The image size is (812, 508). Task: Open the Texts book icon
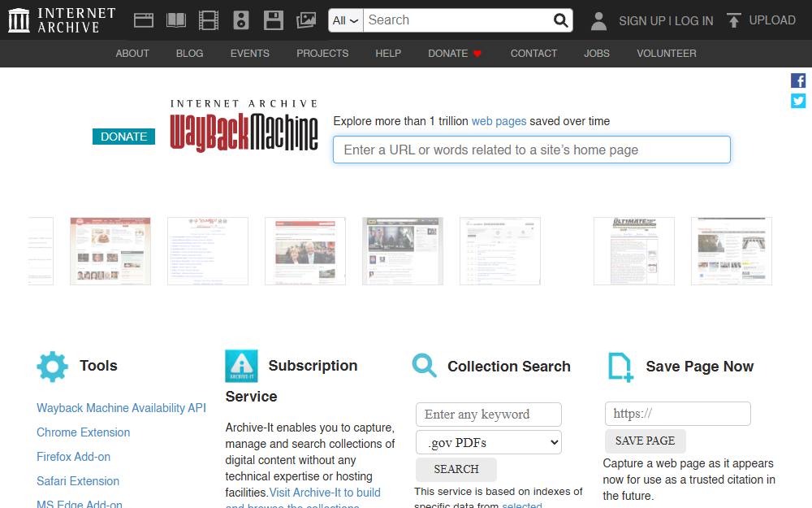tap(176, 20)
